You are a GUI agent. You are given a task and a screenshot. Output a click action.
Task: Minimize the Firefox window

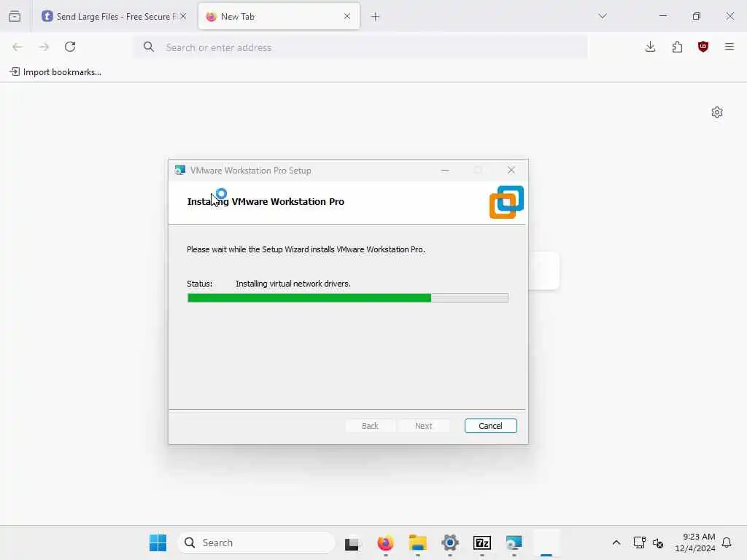(x=662, y=16)
